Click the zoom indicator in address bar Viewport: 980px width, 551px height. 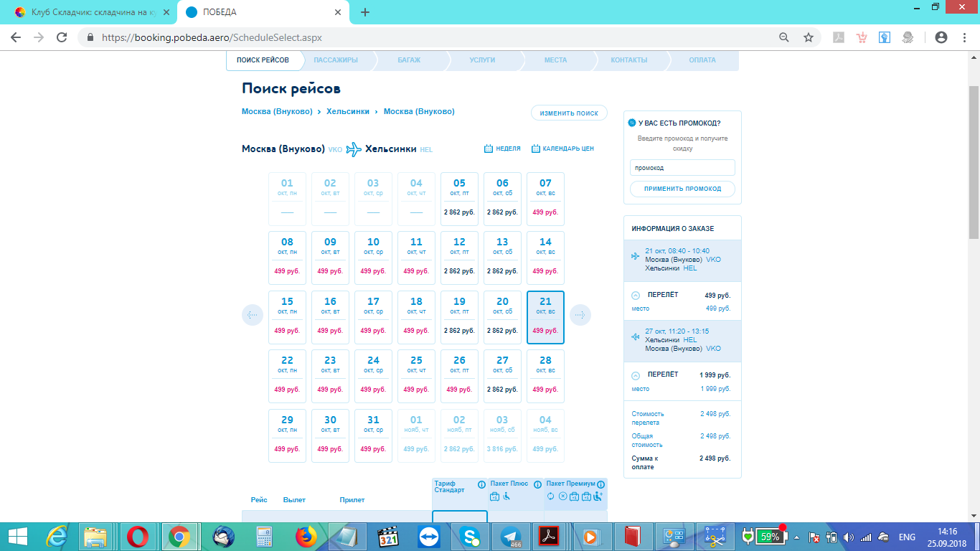click(x=784, y=37)
